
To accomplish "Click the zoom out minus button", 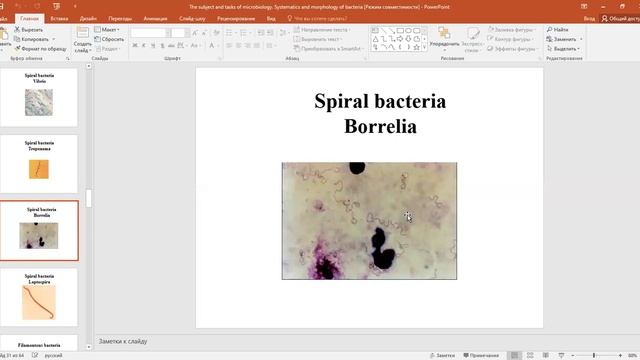I will click(x=573, y=356).
